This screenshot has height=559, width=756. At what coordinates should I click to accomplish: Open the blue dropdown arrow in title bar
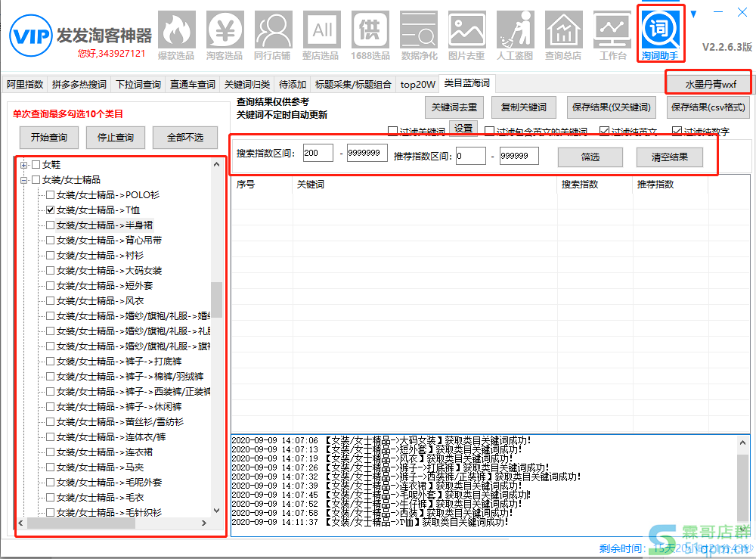[693, 13]
